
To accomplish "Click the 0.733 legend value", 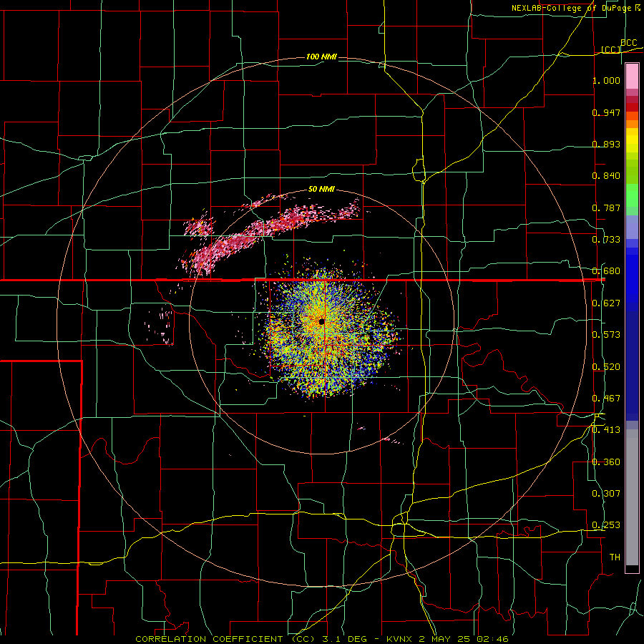I will 606,240.
